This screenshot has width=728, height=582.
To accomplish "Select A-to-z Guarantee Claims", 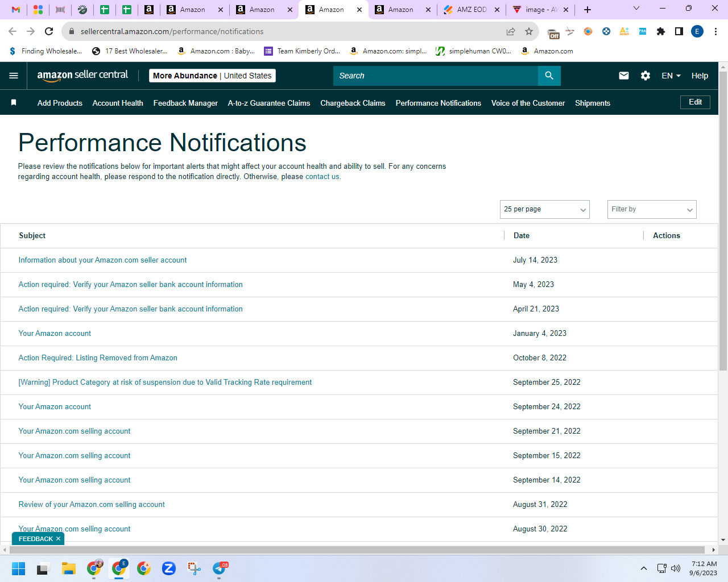I will (x=269, y=103).
